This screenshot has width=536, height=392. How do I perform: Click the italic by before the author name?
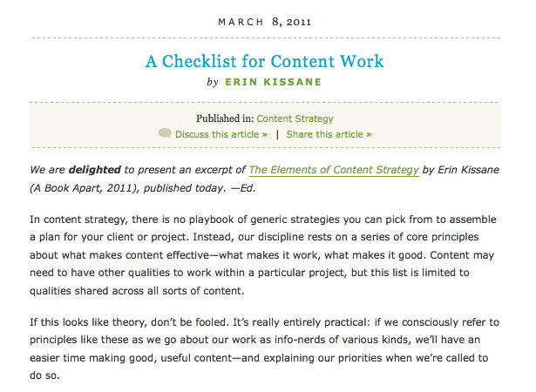tap(213, 82)
